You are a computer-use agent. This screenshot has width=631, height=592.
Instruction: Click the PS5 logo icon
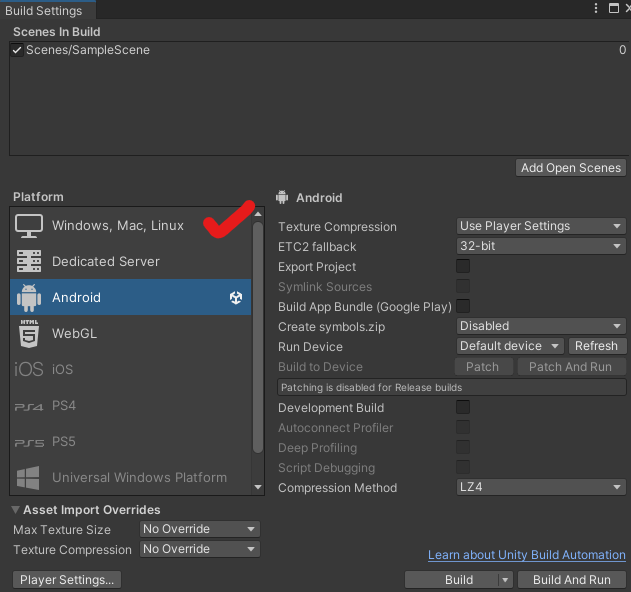click(x=29, y=443)
